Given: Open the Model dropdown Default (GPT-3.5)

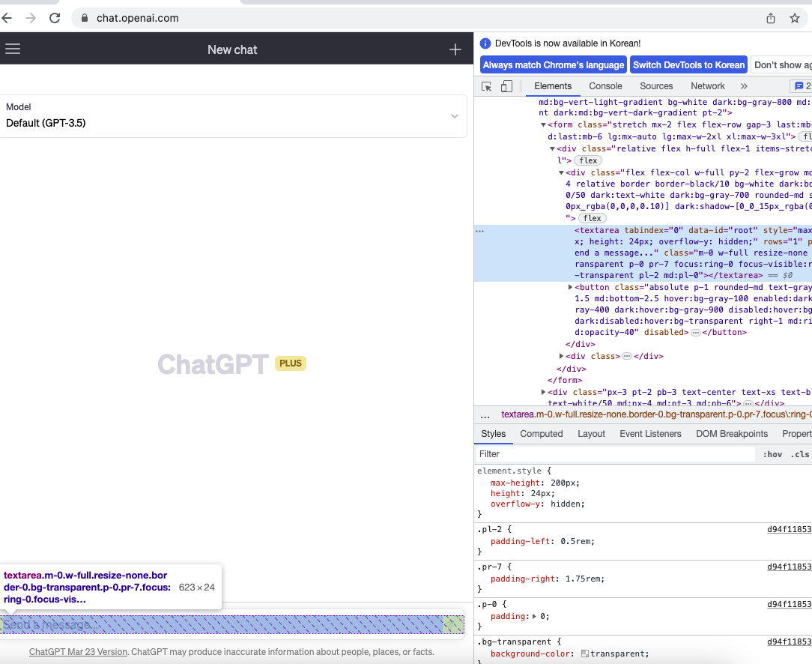Looking at the screenshot, I should 234,116.
